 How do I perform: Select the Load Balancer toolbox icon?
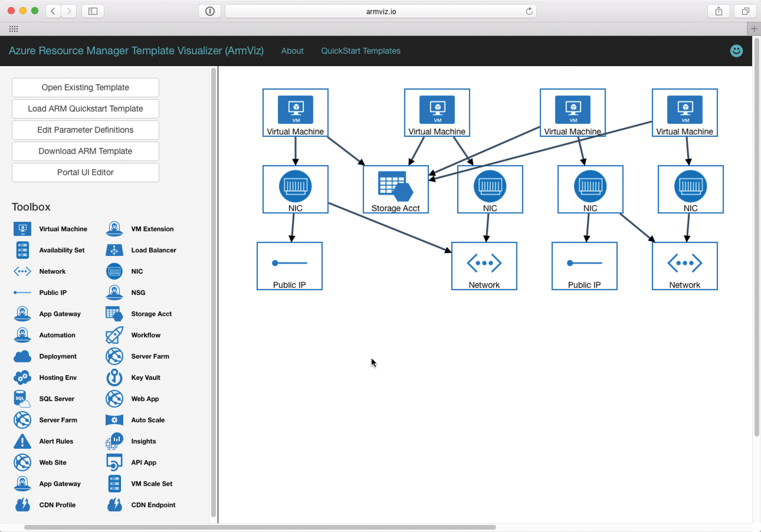(114, 250)
